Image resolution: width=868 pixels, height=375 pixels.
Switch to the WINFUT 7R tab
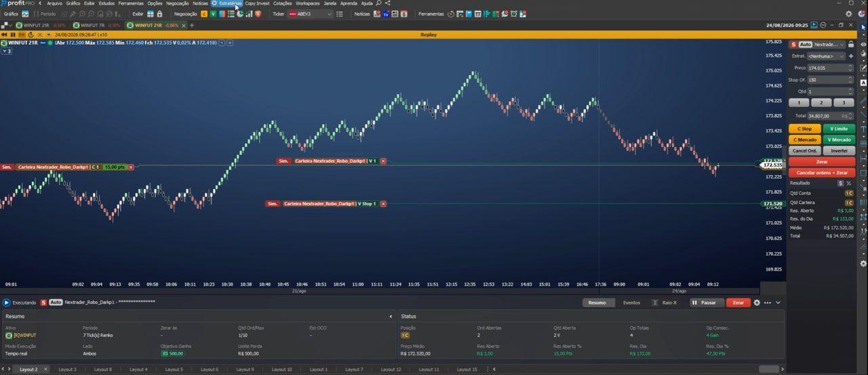click(96, 25)
